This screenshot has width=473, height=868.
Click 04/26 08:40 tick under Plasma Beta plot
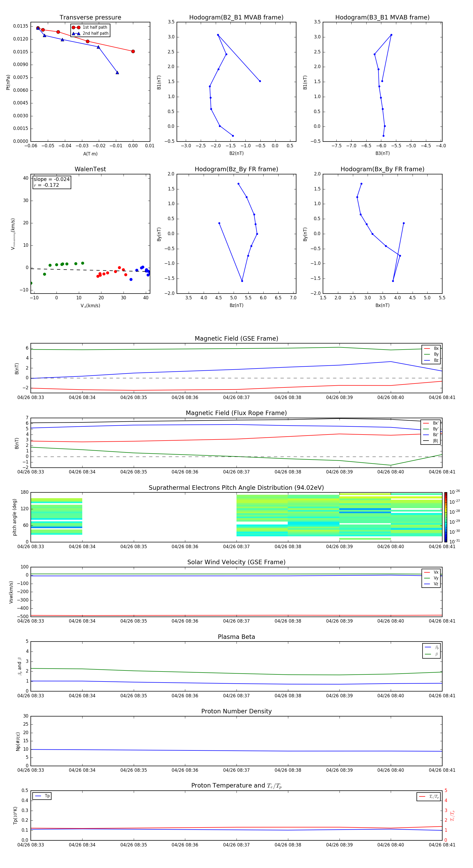click(390, 695)
